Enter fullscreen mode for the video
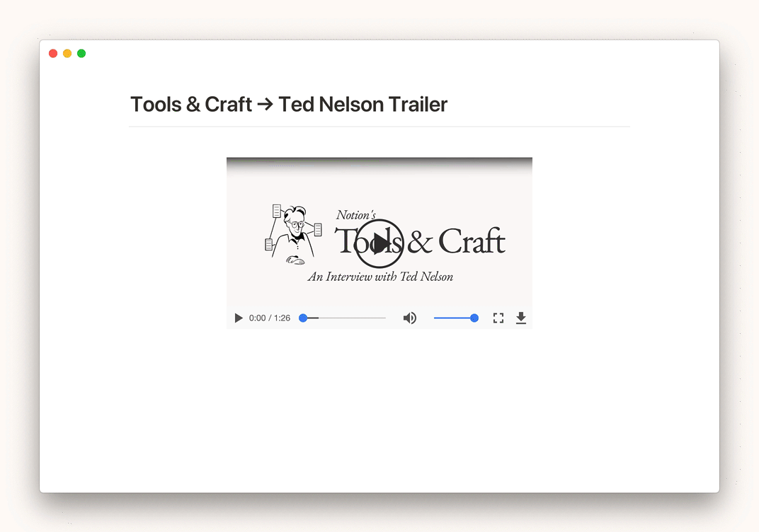Image resolution: width=759 pixels, height=532 pixels. pyautogui.click(x=498, y=318)
